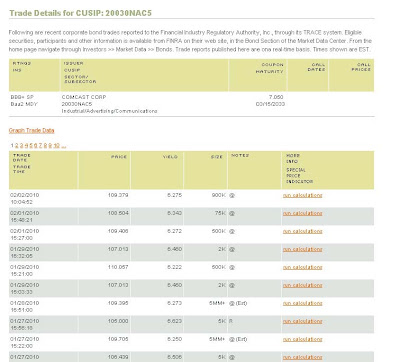400x362 pixels.
Task: Select the YIELD column header
Action: (x=170, y=157)
